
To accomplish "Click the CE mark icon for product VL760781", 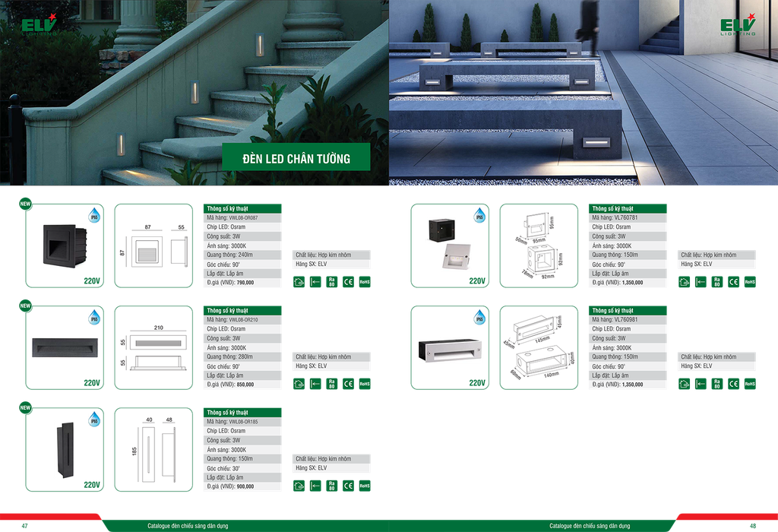I will tap(733, 282).
